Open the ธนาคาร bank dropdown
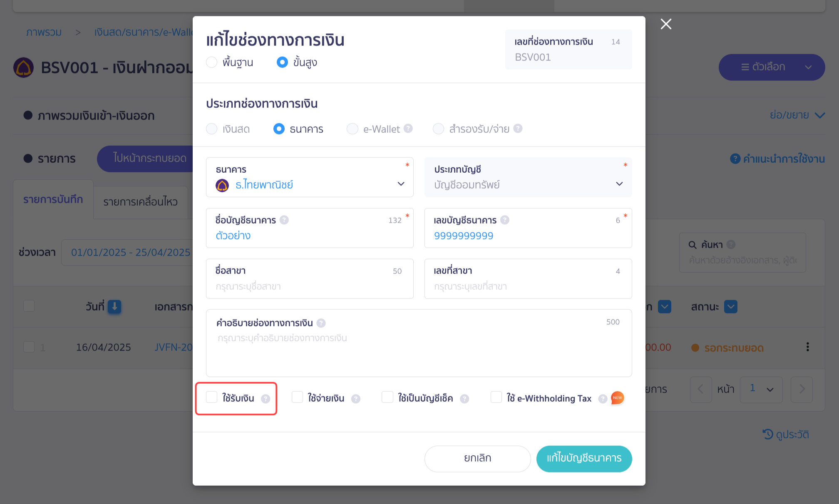Screen dimensions: 839x504 pyautogui.click(x=310, y=177)
